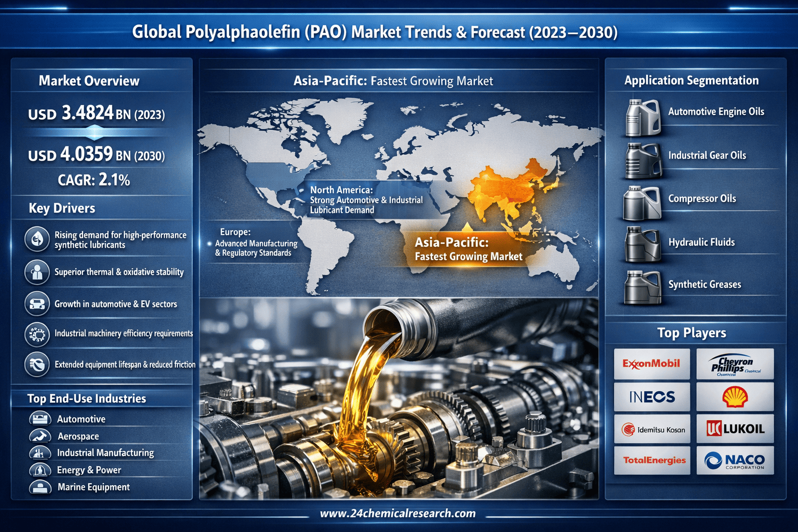
Task: Click the Asia-Pacific Fastest Growing Market label
Action: [x=468, y=249]
